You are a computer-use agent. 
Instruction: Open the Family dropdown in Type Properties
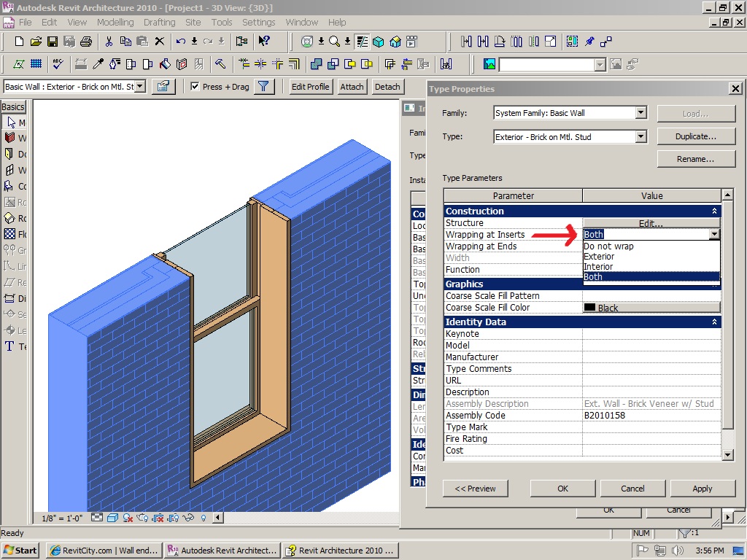(x=640, y=113)
